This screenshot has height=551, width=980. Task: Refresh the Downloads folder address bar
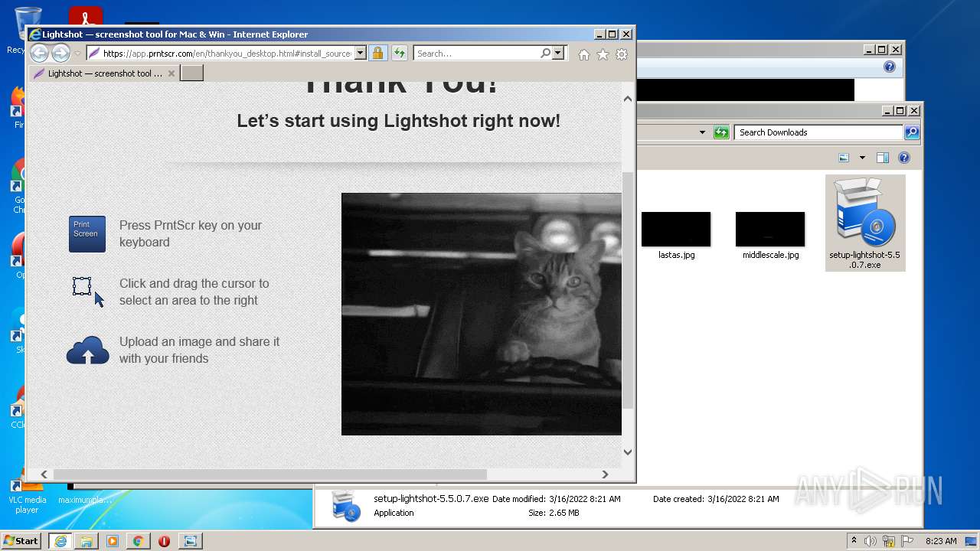(721, 132)
